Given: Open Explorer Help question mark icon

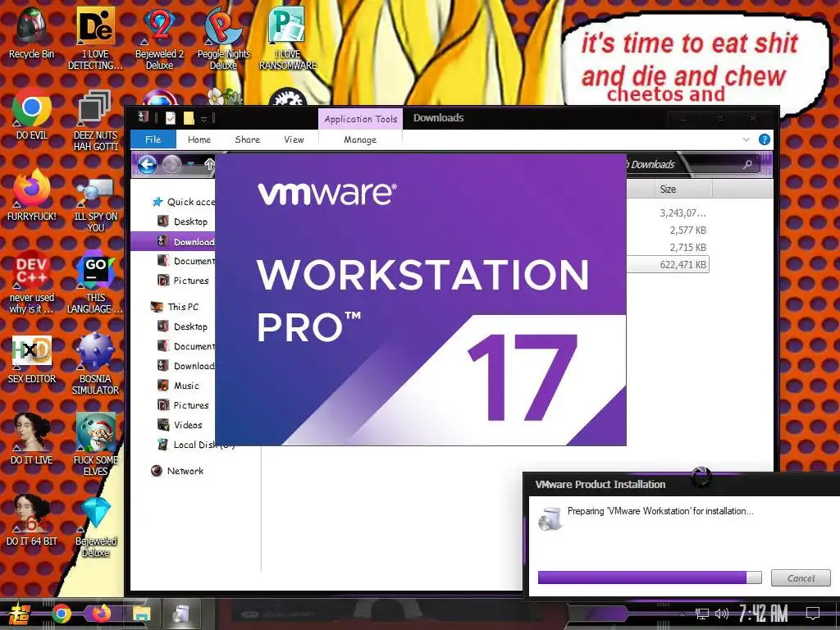Looking at the screenshot, I should coord(765,139).
